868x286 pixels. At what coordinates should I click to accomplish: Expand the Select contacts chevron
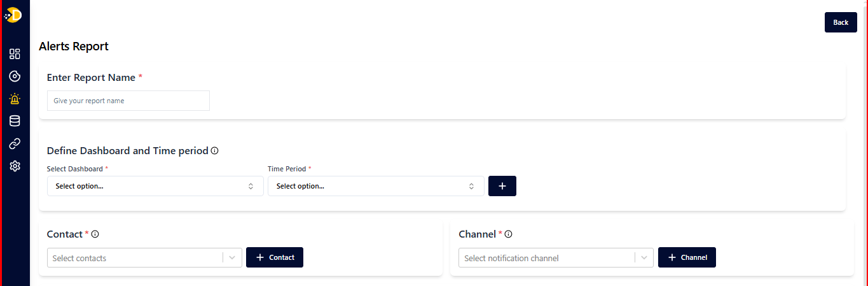pyautogui.click(x=232, y=258)
